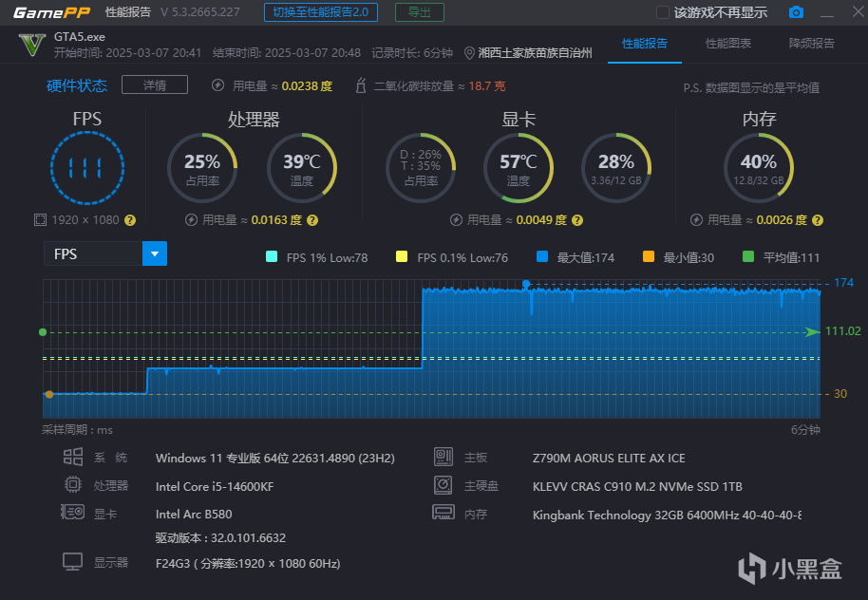Screen dimensions: 868x600
Task: Toggle the 最小值:30 legend
Action: pos(678,257)
